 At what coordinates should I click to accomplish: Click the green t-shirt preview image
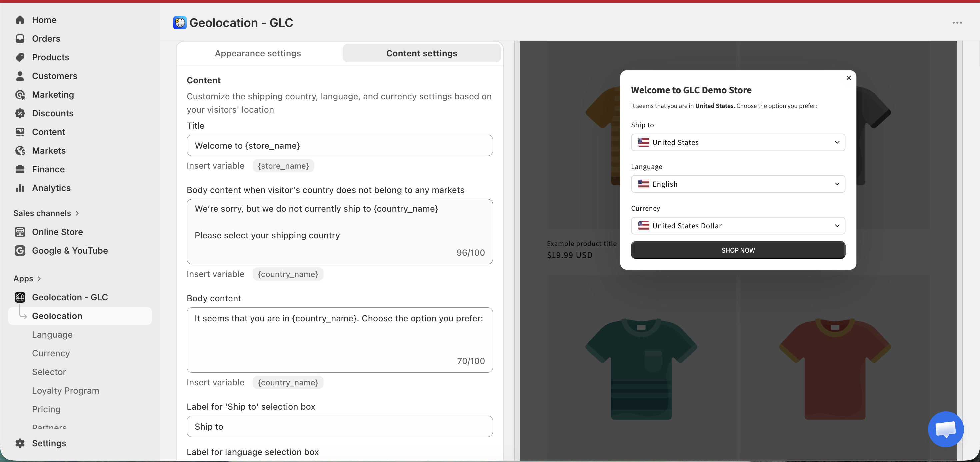(x=641, y=368)
